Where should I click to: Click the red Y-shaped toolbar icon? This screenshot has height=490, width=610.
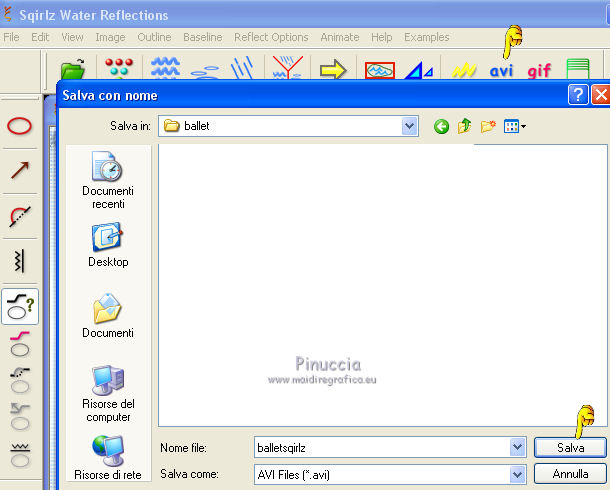pyautogui.click(x=287, y=68)
